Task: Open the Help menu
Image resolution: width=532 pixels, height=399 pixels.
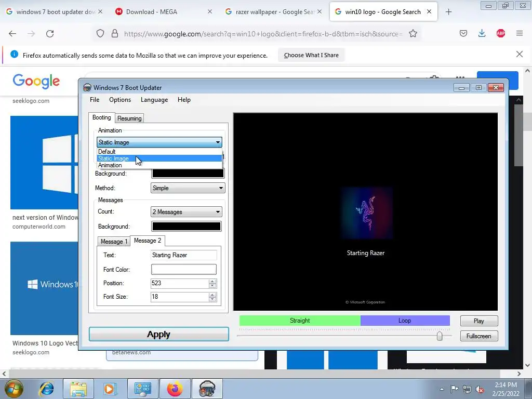Action: tap(184, 100)
